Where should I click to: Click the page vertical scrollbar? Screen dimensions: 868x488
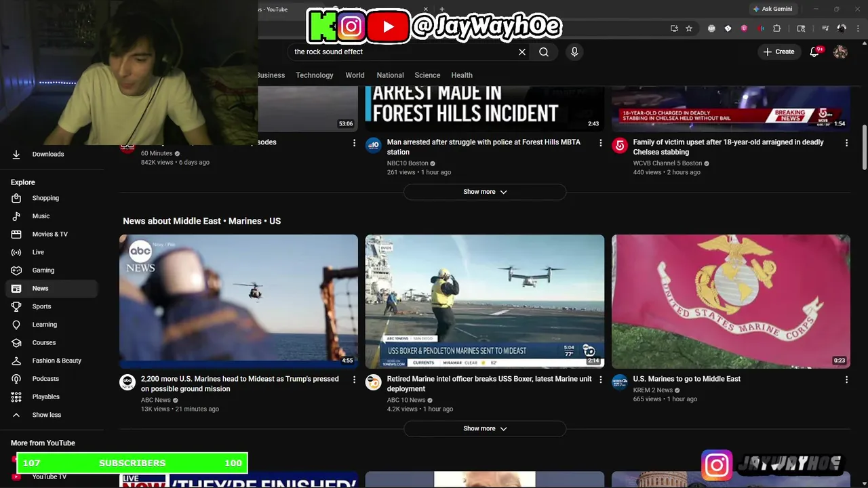pos(864,147)
